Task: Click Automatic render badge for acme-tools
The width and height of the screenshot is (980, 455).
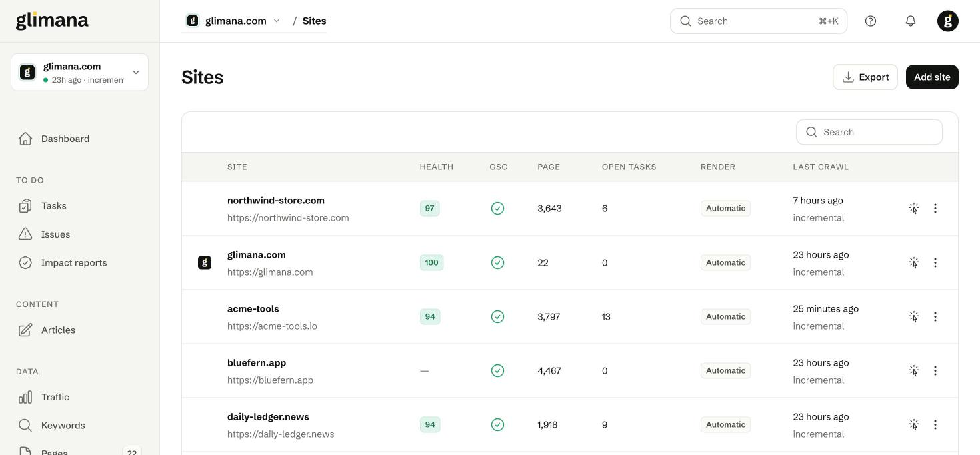Action: (x=725, y=317)
